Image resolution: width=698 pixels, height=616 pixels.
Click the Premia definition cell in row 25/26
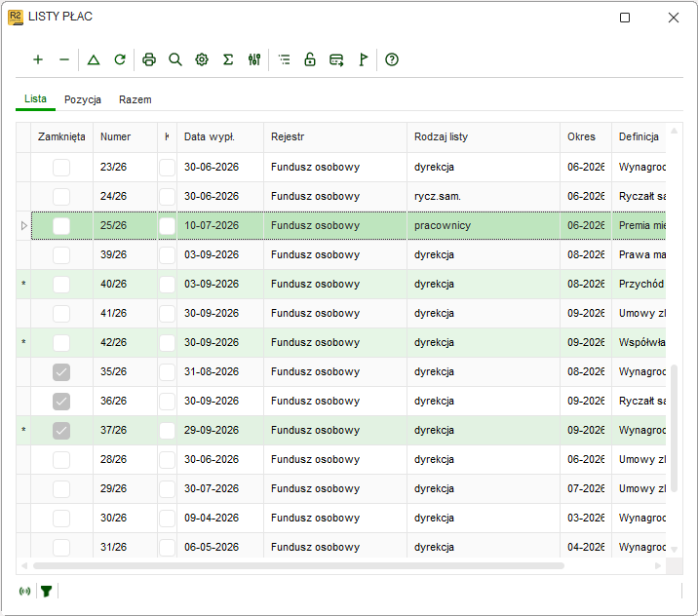[x=639, y=226]
